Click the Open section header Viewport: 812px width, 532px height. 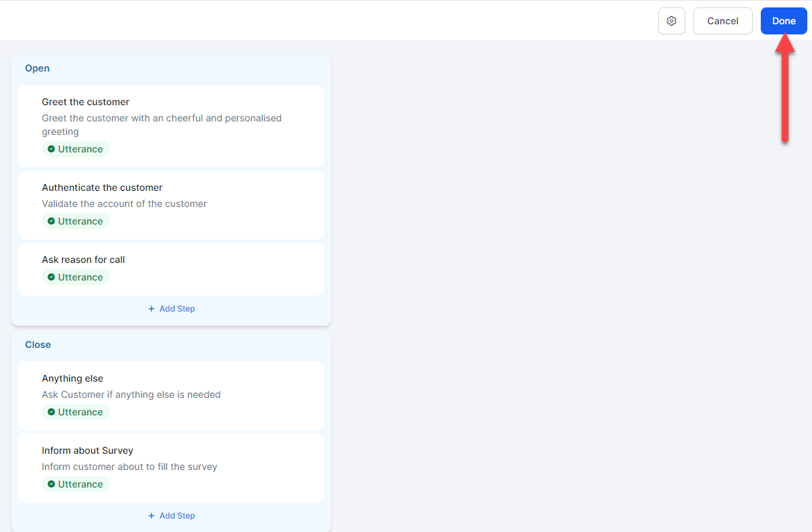(37, 68)
